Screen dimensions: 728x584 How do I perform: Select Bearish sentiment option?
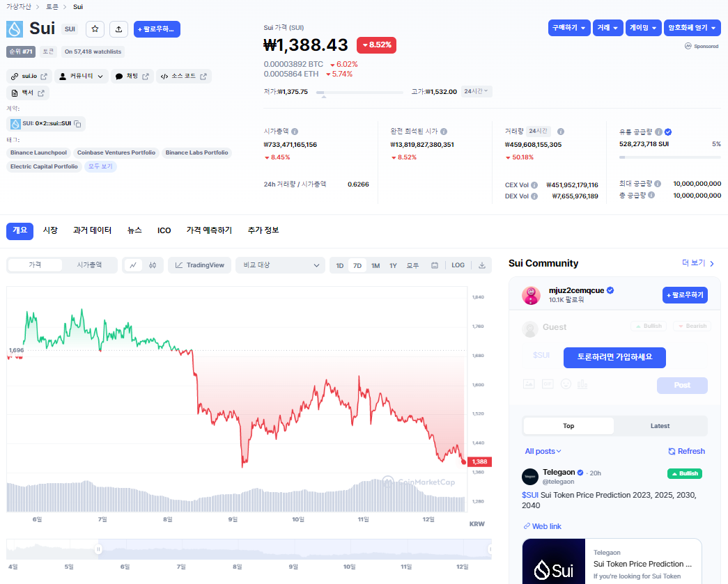[x=692, y=326]
